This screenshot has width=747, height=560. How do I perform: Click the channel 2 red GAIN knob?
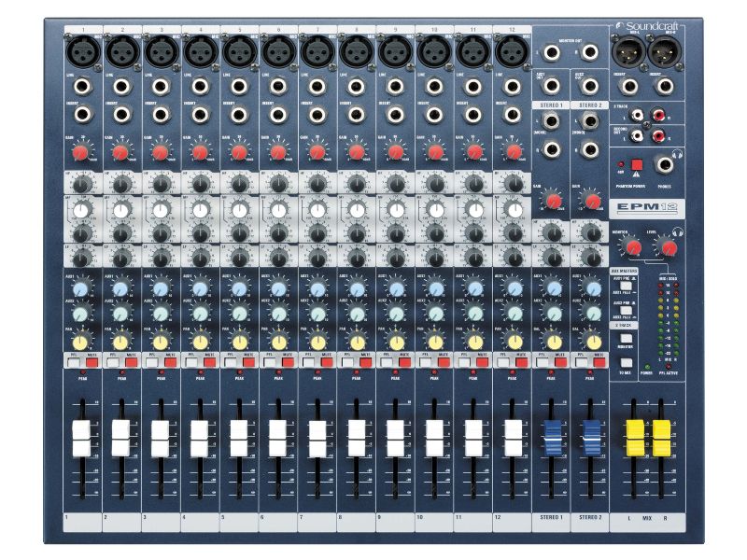120,151
